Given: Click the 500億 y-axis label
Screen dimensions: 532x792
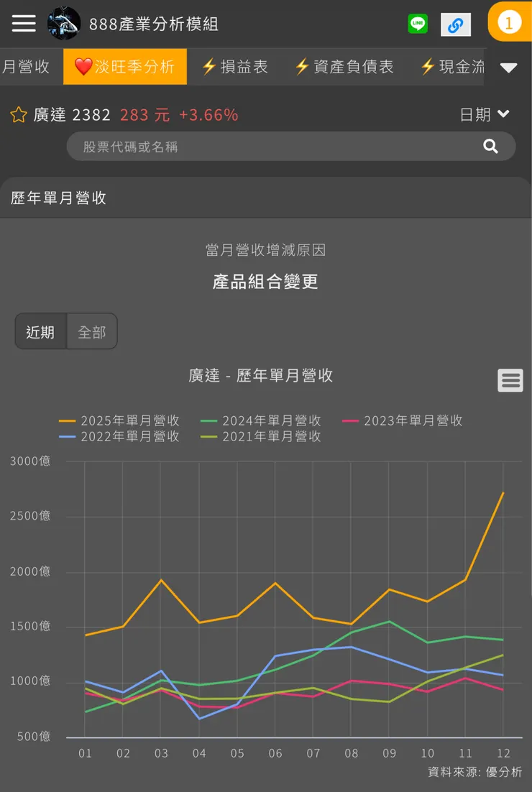Looking at the screenshot, I should (34, 737).
